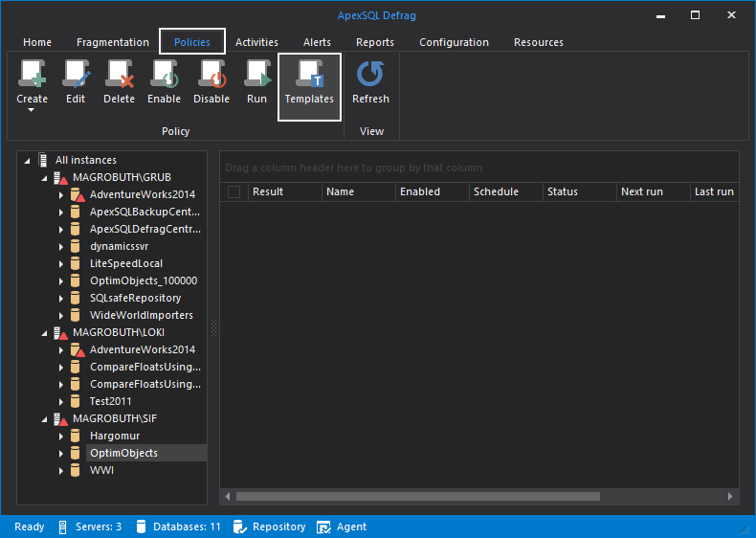
Task: Collapse the MAGROBUTH\SIF node
Action: coord(44,419)
